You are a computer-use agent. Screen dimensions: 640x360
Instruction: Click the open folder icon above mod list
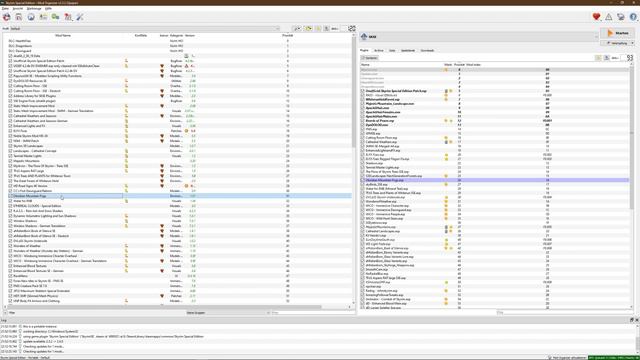click(x=309, y=29)
